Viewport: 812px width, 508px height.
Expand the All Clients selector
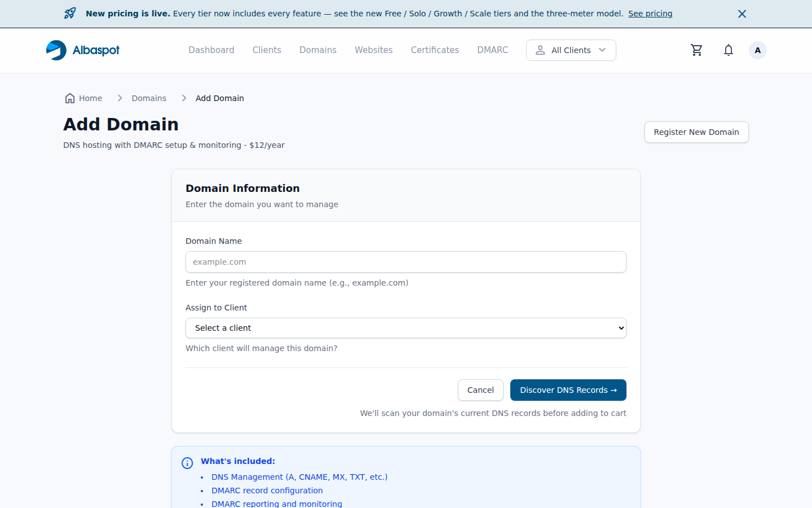pyautogui.click(x=571, y=50)
